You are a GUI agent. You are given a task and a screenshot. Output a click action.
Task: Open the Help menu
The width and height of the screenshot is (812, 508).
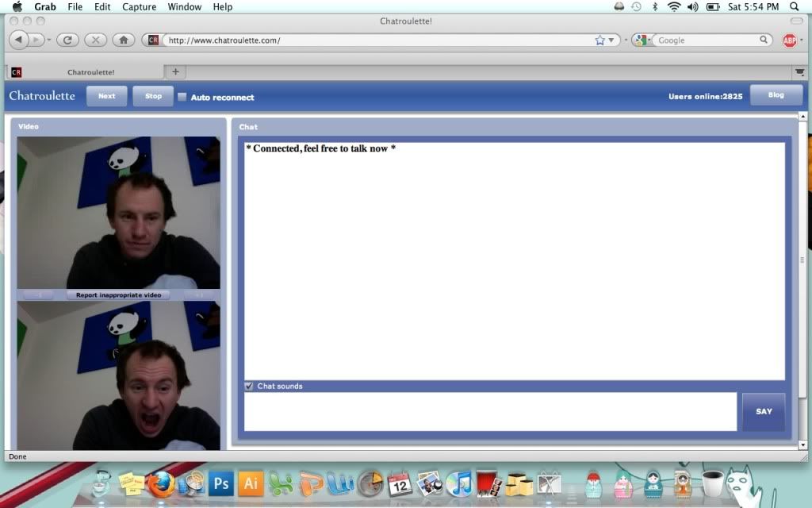pyautogui.click(x=223, y=6)
